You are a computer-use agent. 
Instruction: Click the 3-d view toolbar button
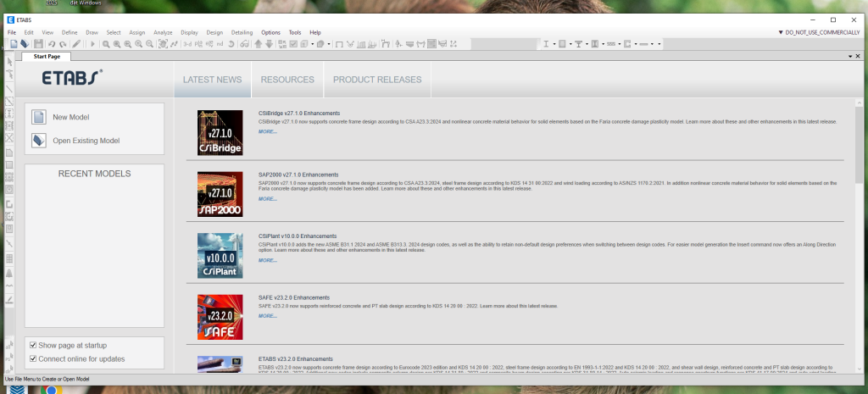[187, 44]
